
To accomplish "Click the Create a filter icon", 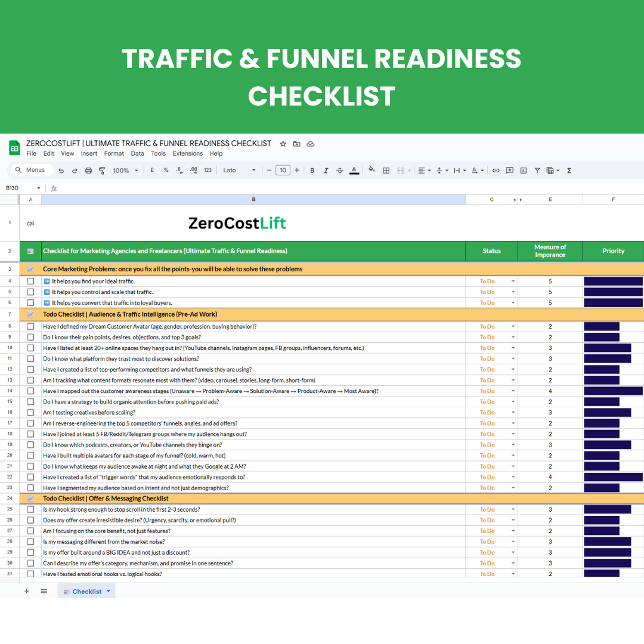I will tap(537, 171).
